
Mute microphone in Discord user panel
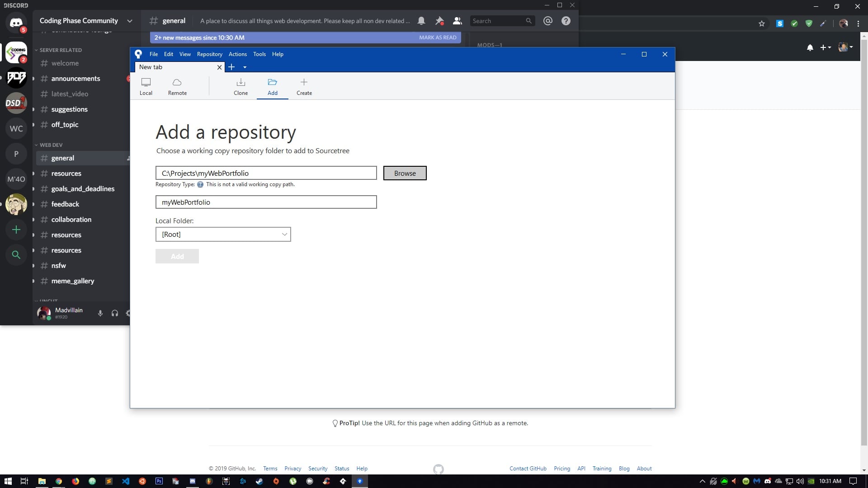pyautogui.click(x=100, y=313)
